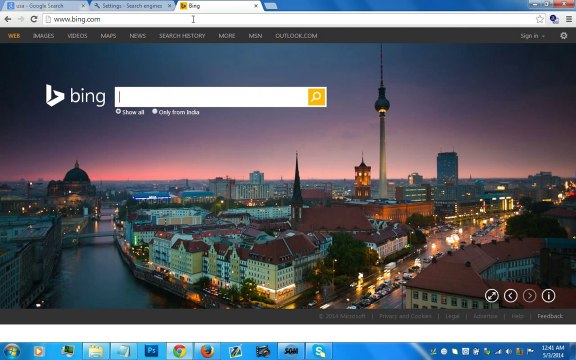This screenshot has width=576, height=360.
Task: Open WEB search category
Action: pyautogui.click(x=14, y=36)
